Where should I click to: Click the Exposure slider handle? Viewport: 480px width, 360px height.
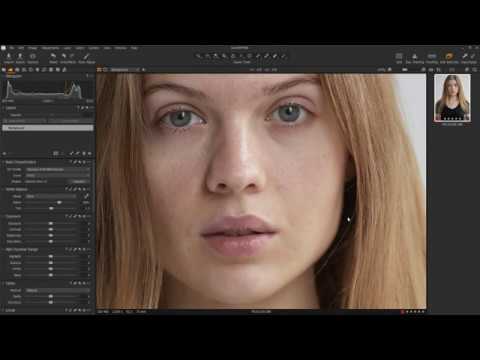click(51, 223)
